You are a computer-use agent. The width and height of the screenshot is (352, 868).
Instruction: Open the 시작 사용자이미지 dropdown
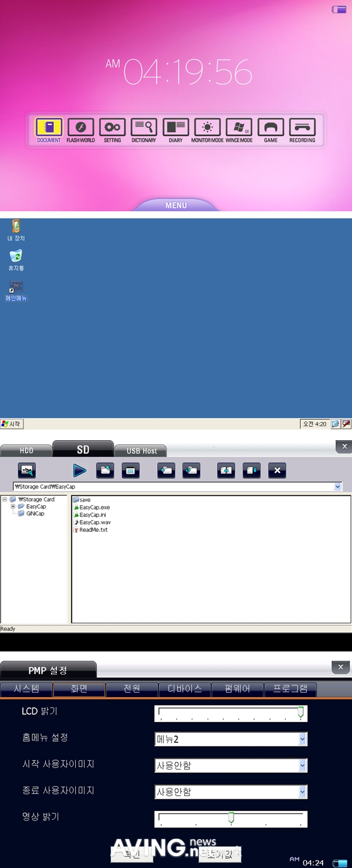[x=303, y=765]
